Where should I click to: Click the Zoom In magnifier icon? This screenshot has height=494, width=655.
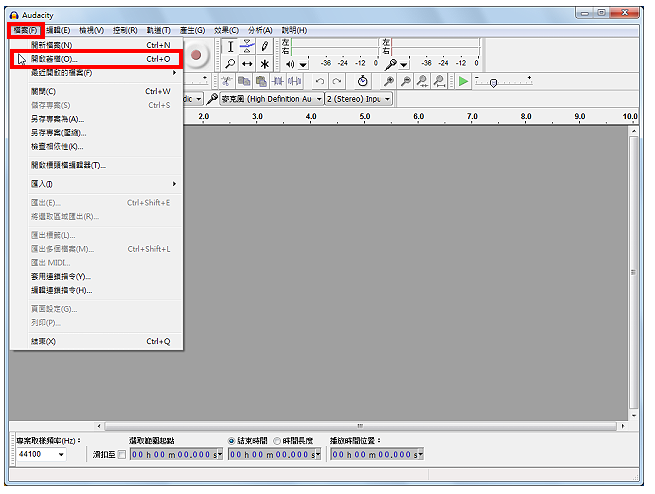pyautogui.click(x=388, y=81)
